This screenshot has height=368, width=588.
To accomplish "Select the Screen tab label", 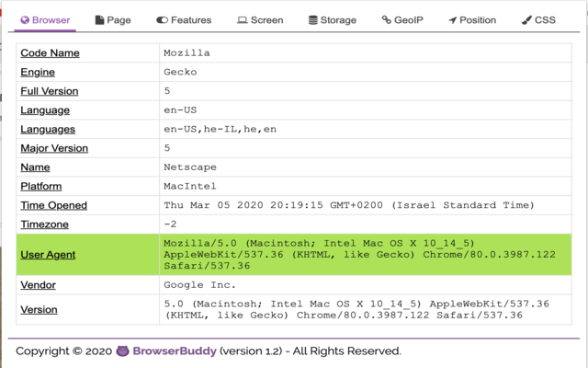I will click(x=267, y=20).
